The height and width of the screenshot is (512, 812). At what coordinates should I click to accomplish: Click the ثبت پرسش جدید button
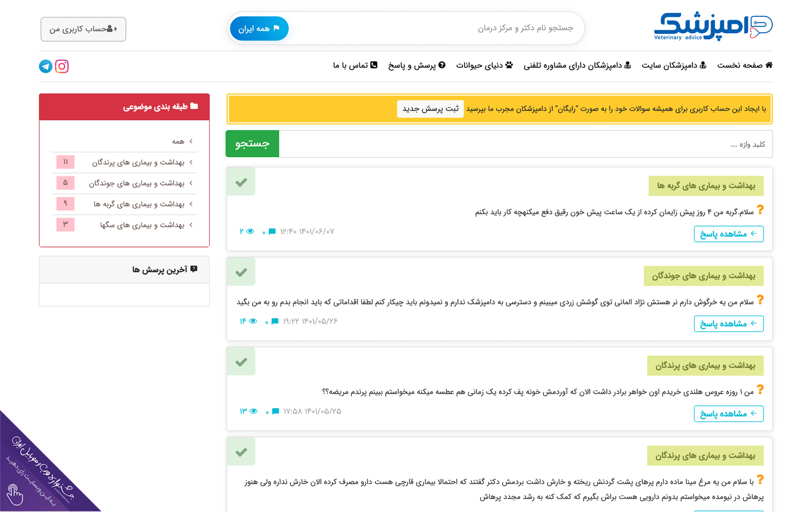(430, 109)
